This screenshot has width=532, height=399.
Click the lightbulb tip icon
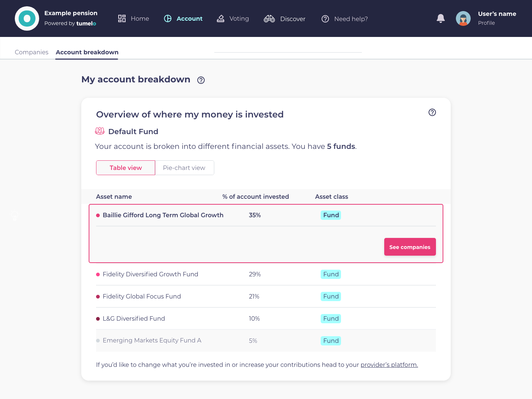[x=15, y=215]
